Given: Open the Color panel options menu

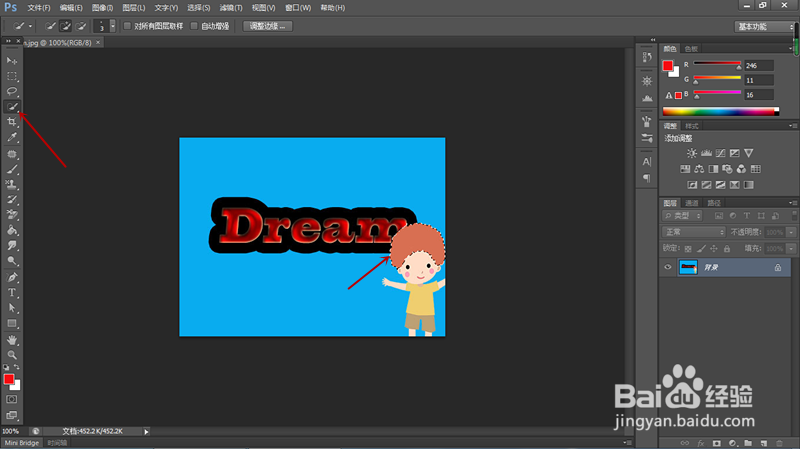Looking at the screenshot, I should click(x=791, y=49).
